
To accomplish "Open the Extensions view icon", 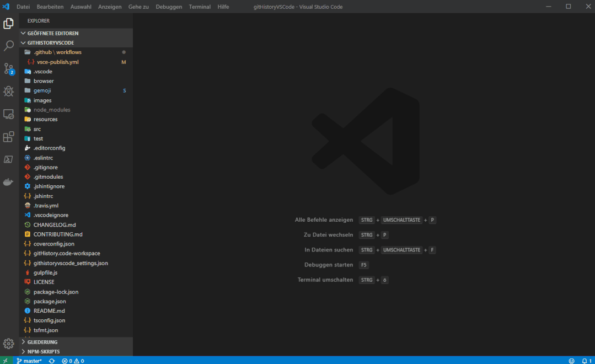I will click(9, 137).
